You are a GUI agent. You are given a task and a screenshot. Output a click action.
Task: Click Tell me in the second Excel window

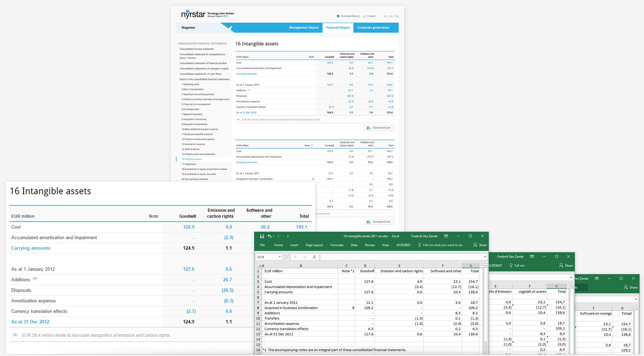[x=517, y=265]
